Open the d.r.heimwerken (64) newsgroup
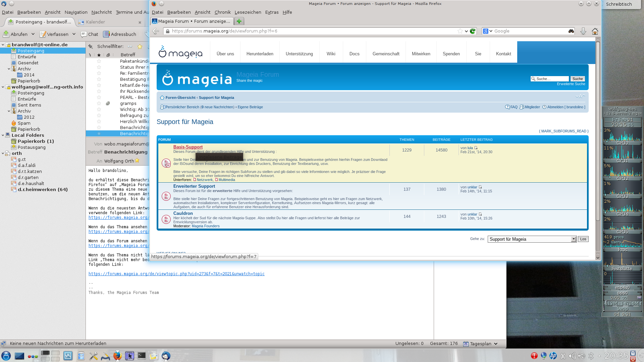 point(43,189)
